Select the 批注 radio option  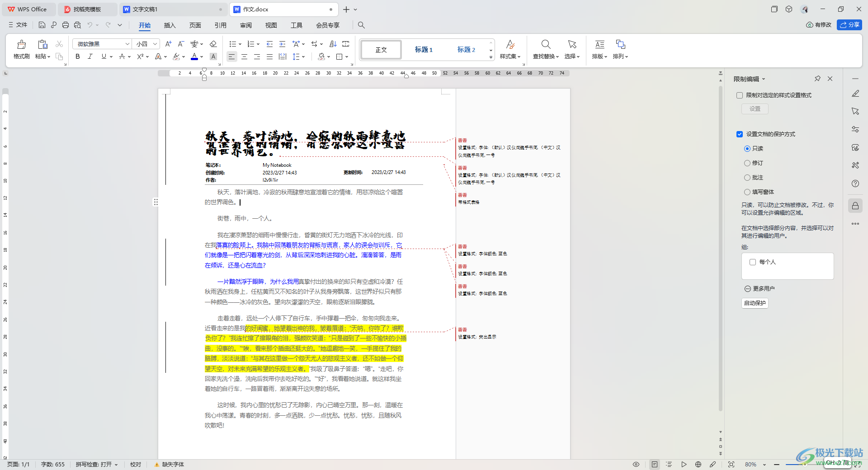point(747,178)
